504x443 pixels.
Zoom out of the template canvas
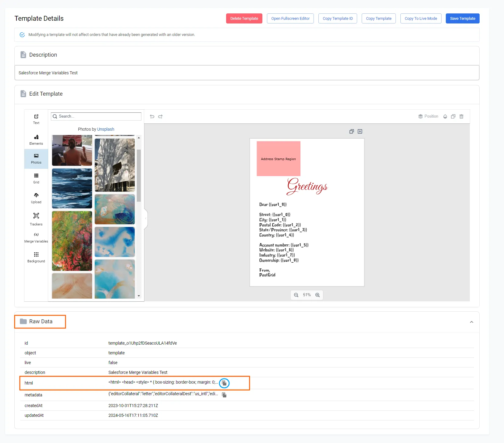[296, 295]
